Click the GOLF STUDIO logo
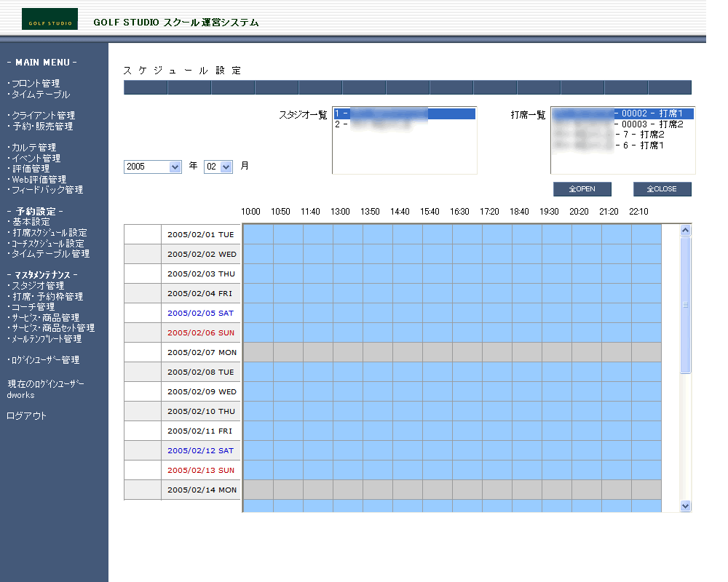This screenshot has height=582, width=728. [50, 19]
